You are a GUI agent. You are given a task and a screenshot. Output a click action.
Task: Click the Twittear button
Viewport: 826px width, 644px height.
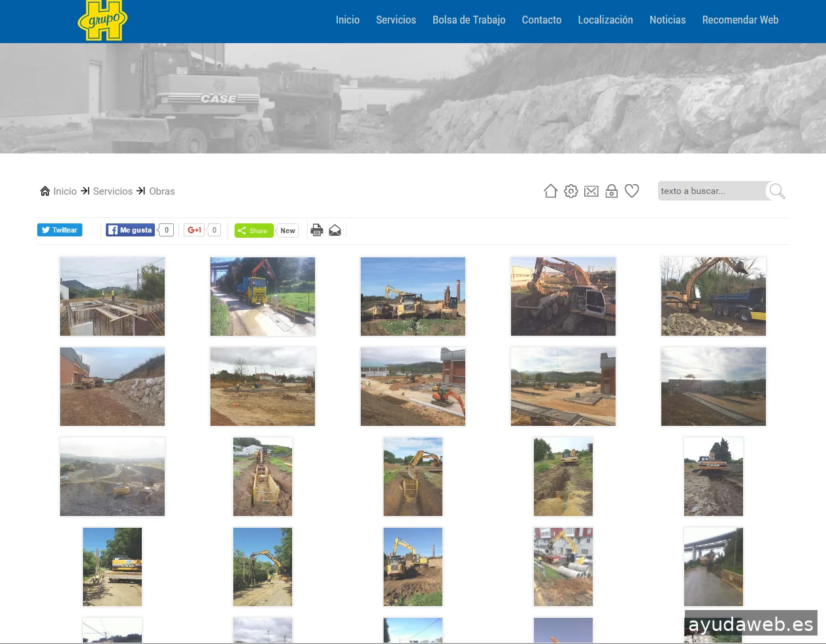tap(59, 230)
